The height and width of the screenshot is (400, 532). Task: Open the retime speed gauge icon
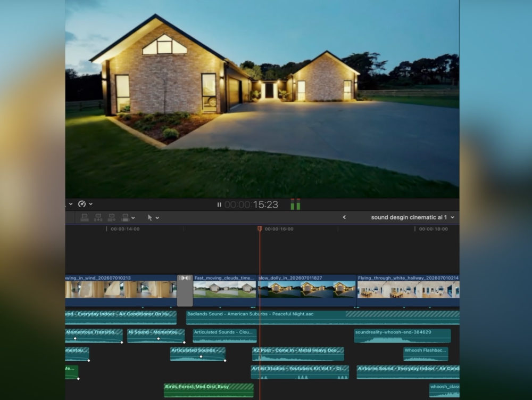(82, 204)
